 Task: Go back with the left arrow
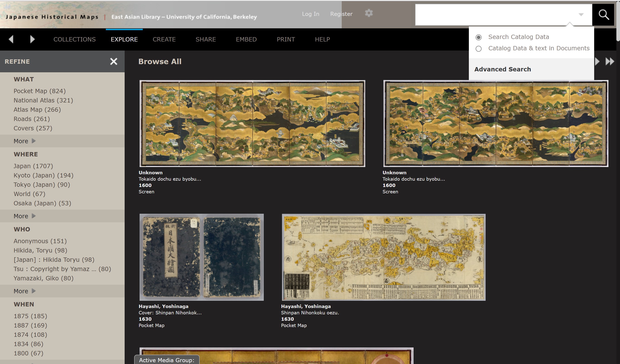[x=11, y=39]
